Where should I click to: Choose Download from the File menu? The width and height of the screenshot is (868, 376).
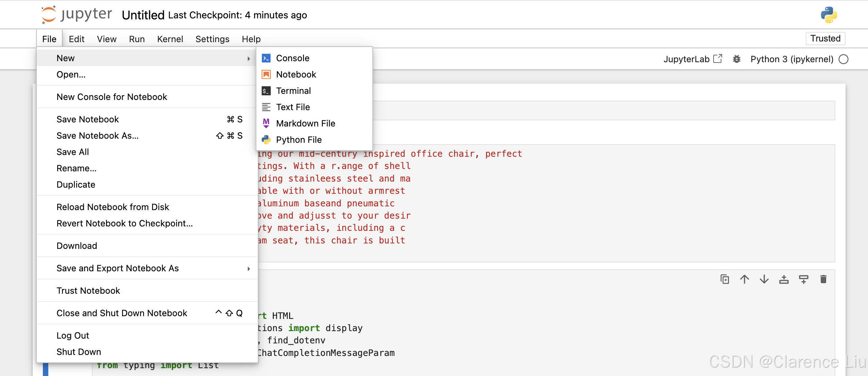pos(77,246)
